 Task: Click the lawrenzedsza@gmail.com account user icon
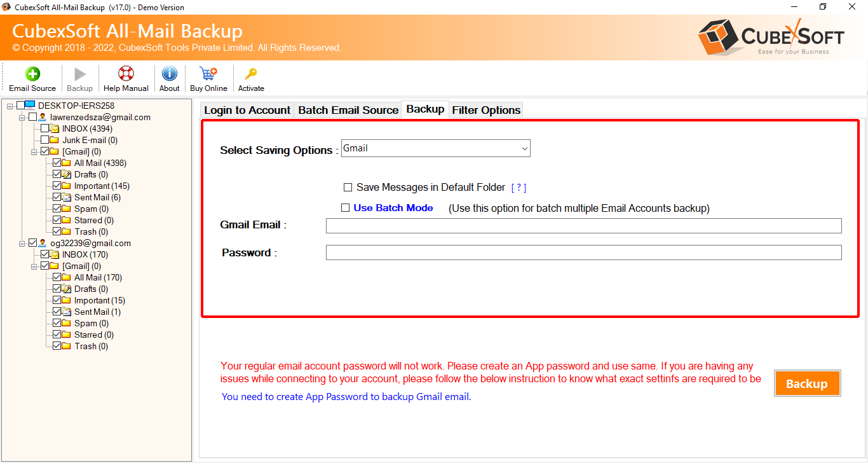(x=43, y=117)
